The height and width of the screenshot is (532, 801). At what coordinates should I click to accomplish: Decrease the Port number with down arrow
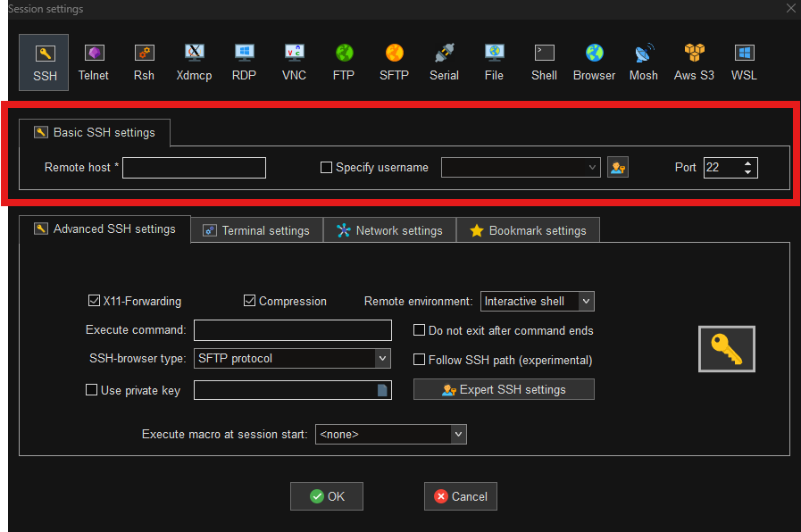pos(748,172)
